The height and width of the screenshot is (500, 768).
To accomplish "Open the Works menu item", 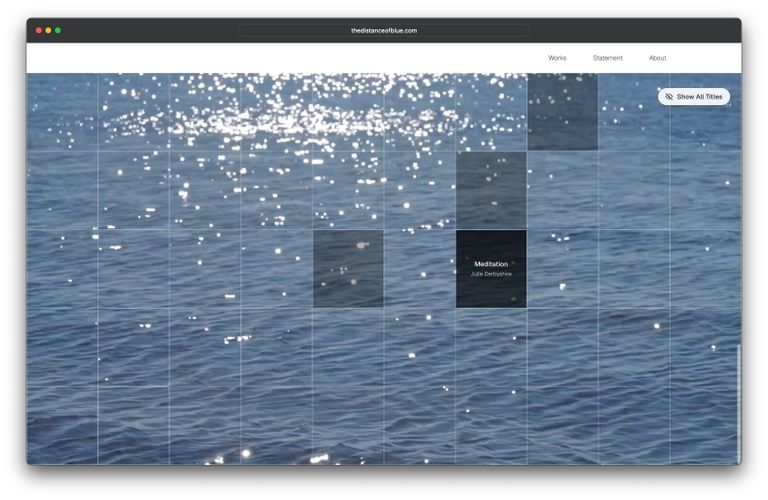I will pos(557,58).
